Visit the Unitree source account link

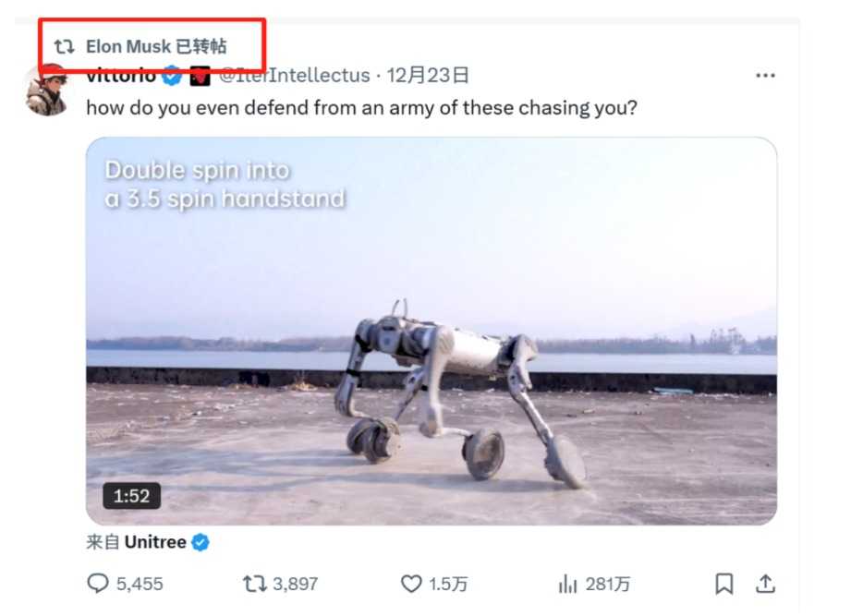[155, 542]
